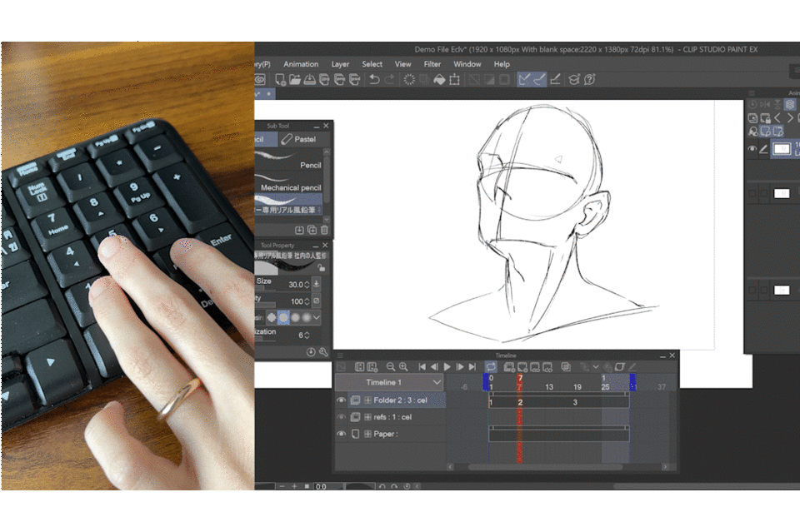Select the first anti-aliasing option (none)
The height and width of the screenshot is (532, 800).
coord(272,317)
